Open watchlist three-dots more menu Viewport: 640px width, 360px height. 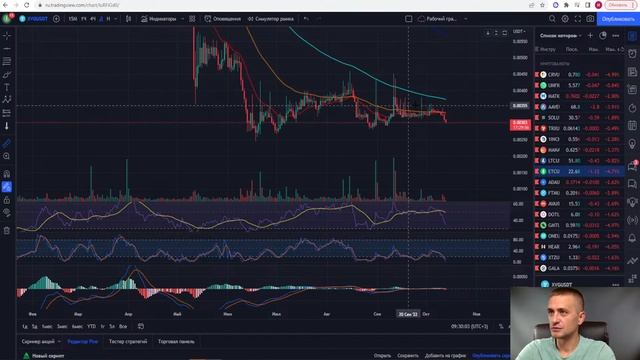coord(616,36)
